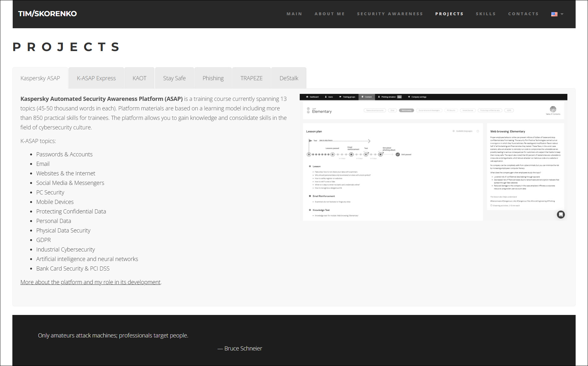Navigate to the SKILLS section
Screen dimensions: 588x366
pos(486,14)
